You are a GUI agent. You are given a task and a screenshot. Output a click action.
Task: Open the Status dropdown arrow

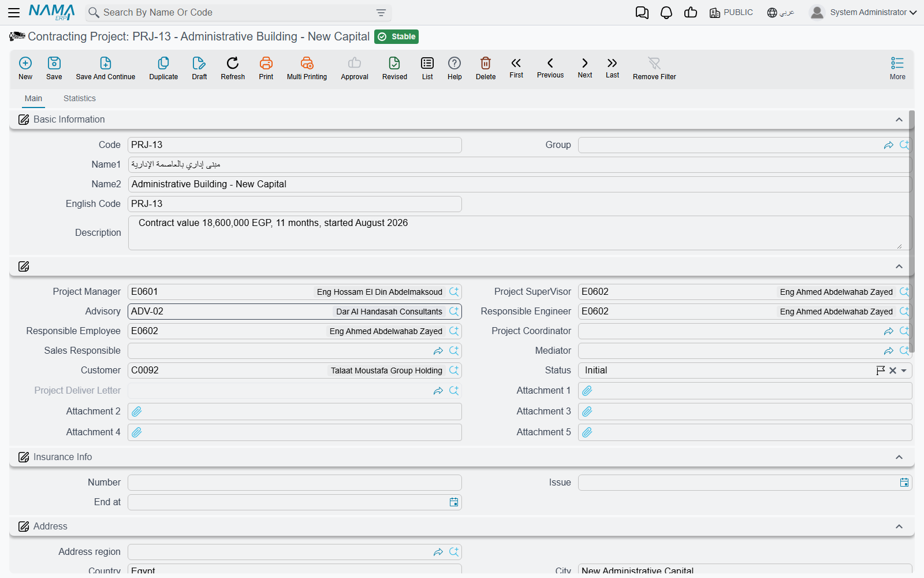pos(904,370)
